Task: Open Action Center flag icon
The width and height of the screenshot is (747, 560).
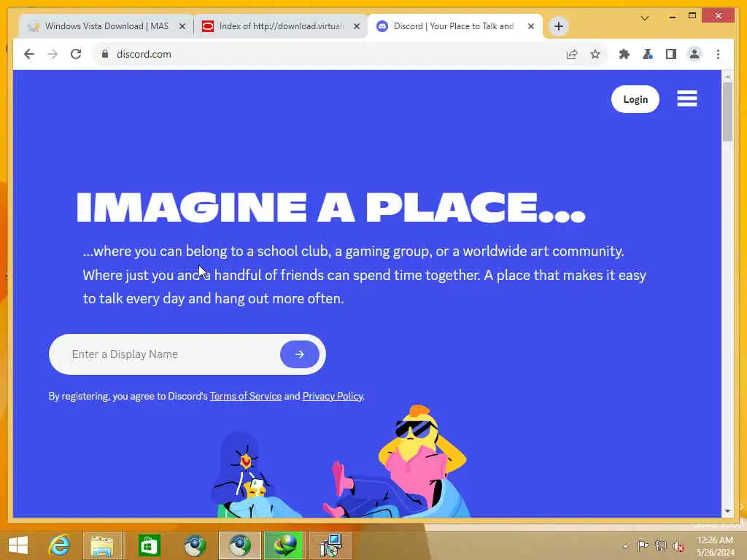Action: [x=643, y=545]
